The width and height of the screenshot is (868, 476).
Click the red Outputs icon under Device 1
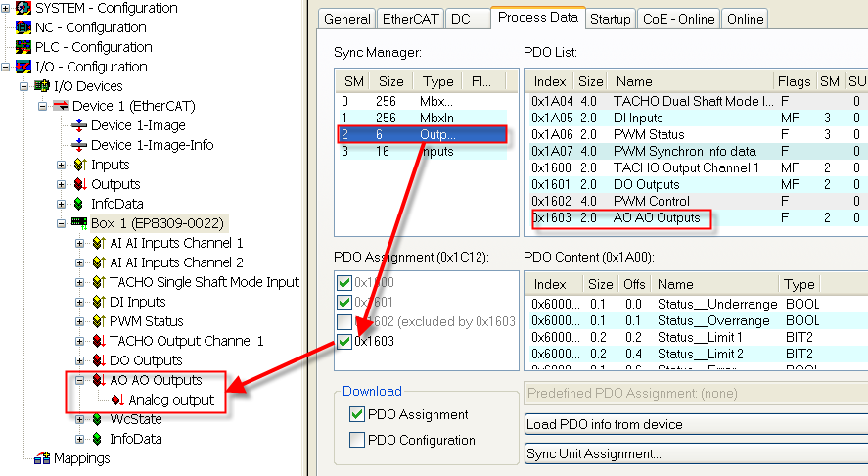79,184
